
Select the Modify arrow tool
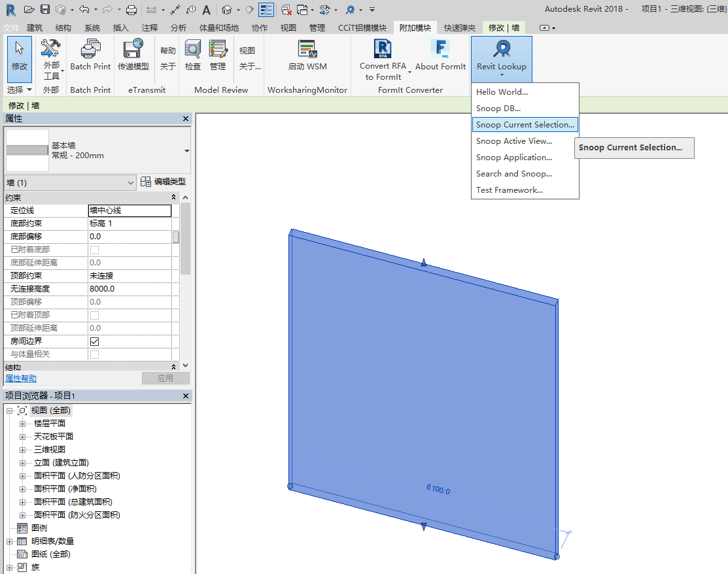20,59
